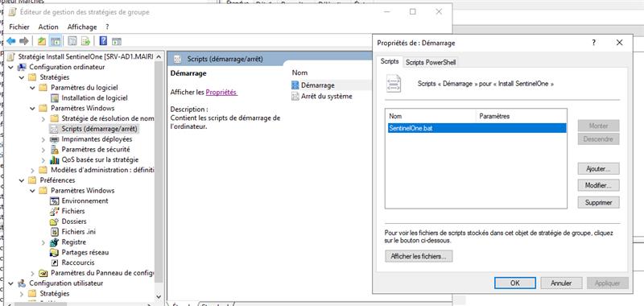
Task: Select Arrêt du système in the list
Action: point(327,97)
